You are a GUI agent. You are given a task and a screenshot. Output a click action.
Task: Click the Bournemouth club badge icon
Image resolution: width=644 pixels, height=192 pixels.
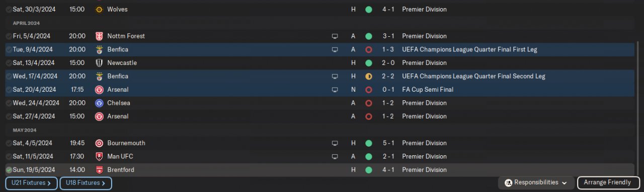tap(99, 143)
